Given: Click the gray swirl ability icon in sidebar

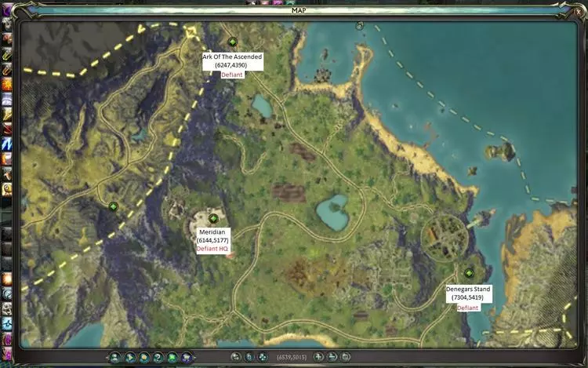Looking at the screenshot, I should [x=7, y=293].
